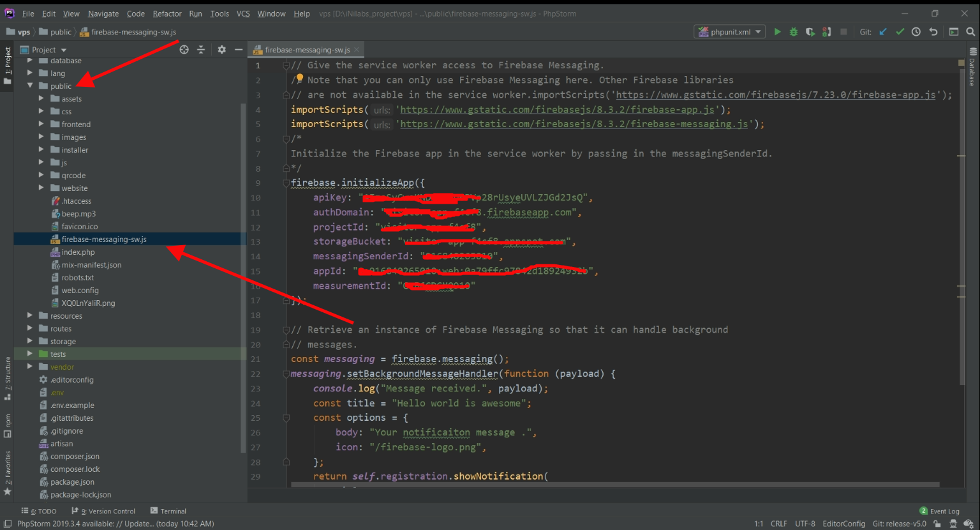
Task: Change file encoding UTF-8 in status bar
Action: pyautogui.click(x=805, y=524)
